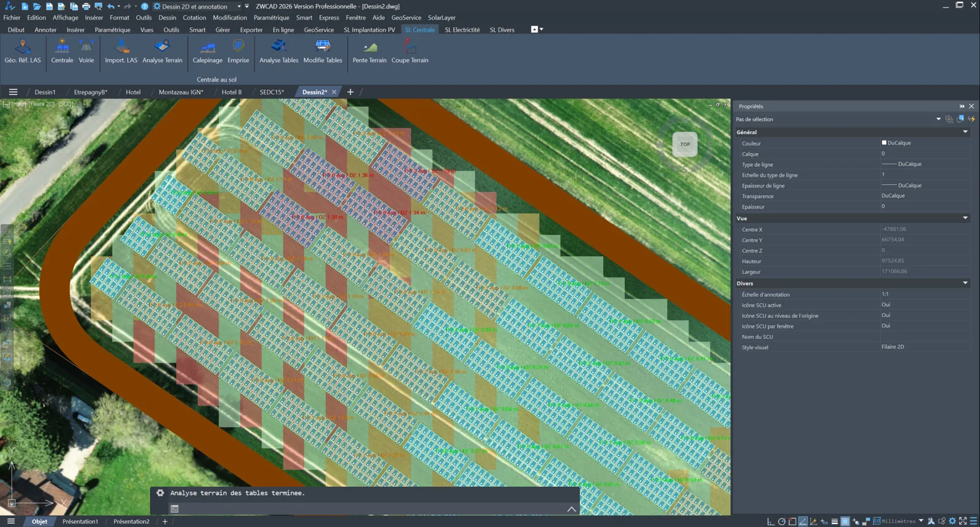Click the Epaisseur de ligne DuCalque line sample
This screenshot has height=527, width=980.
click(889, 185)
